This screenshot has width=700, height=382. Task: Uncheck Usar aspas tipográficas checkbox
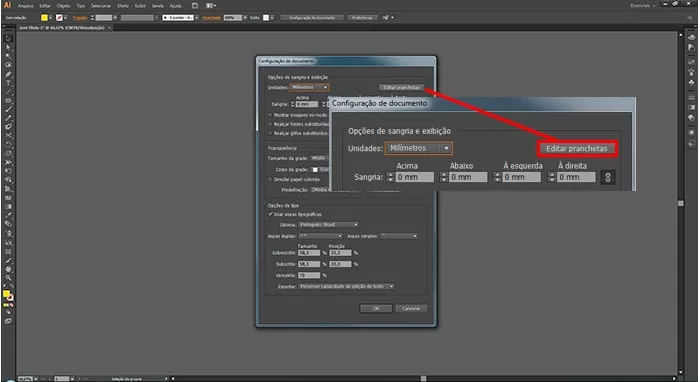(x=270, y=214)
